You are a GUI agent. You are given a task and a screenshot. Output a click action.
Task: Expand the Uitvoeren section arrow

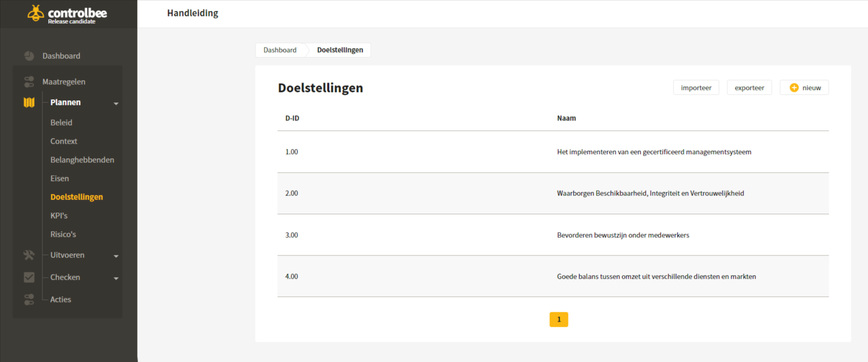116,256
